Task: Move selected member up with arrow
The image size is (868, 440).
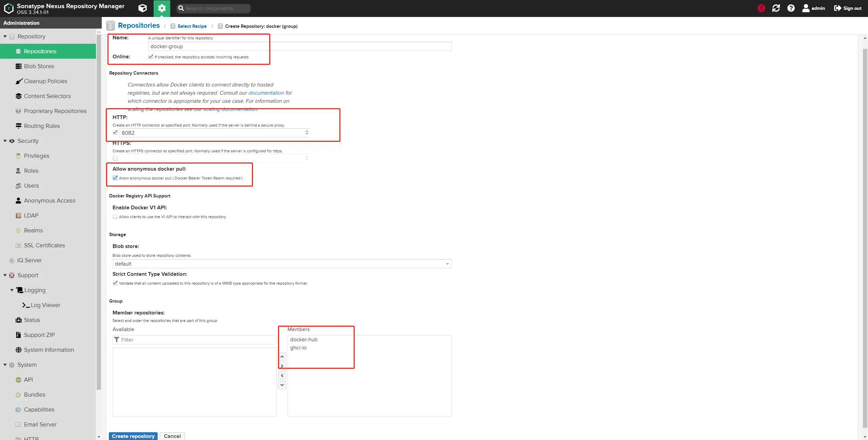Action: coord(282,357)
